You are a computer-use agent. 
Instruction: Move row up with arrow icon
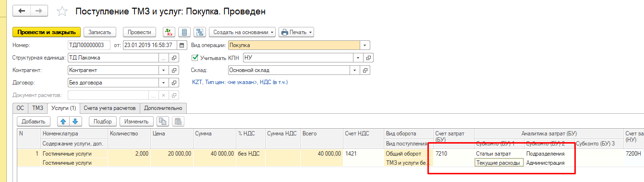pos(63,121)
